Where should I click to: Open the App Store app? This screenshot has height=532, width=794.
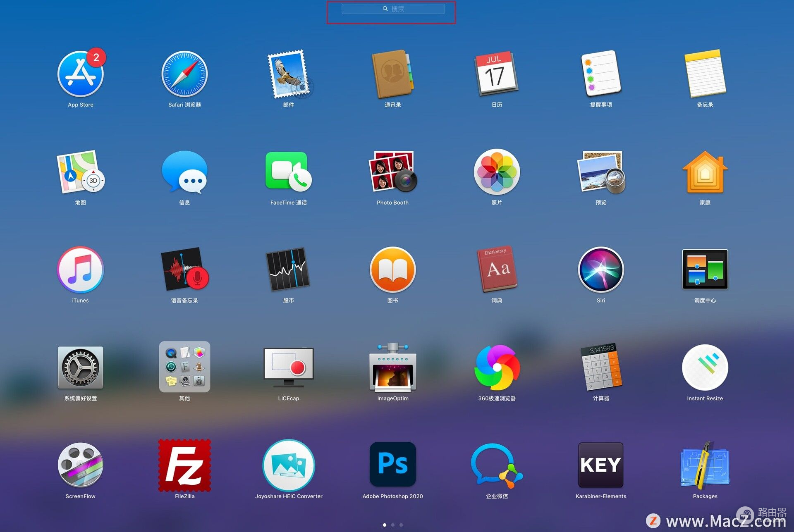(81, 74)
